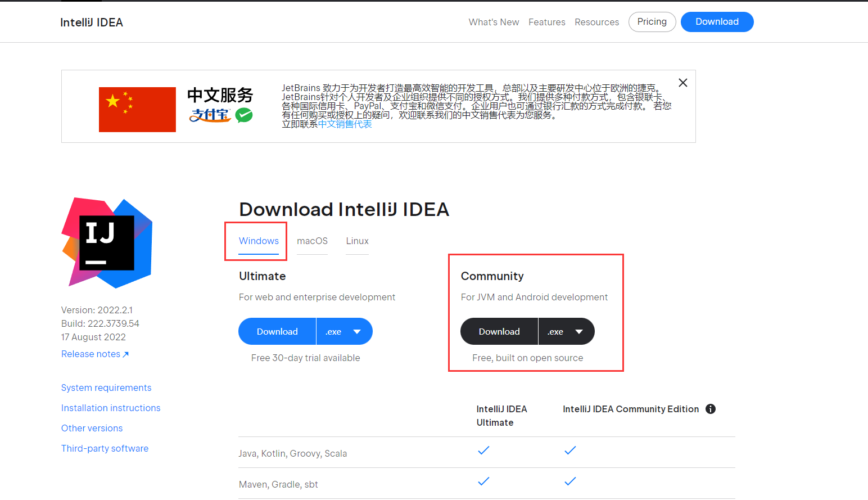Click the 中文服务 banner heading
Viewport: 868px width, 500px height.
click(x=220, y=95)
